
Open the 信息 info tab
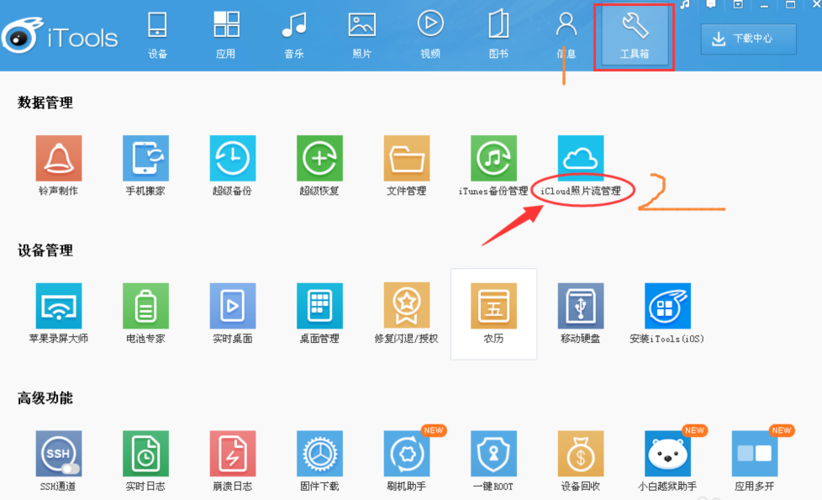(x=566, y=35)
